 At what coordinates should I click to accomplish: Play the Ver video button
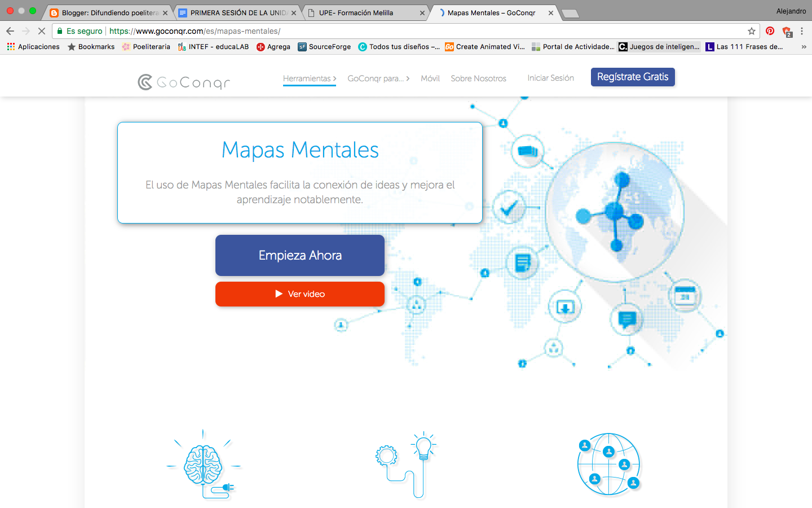pos(300,294)
